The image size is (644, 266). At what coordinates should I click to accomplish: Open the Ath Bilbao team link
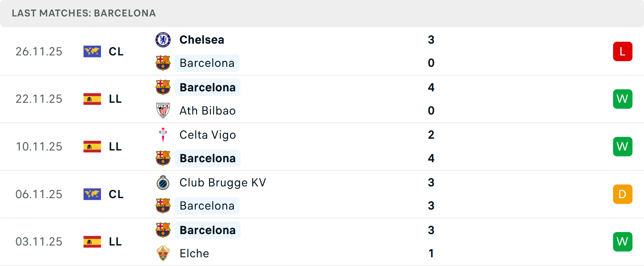click(207, 110)
